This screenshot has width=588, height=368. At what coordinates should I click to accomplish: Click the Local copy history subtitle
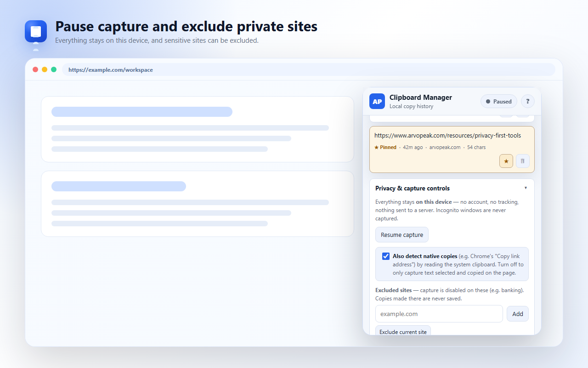tap(411, 106)
